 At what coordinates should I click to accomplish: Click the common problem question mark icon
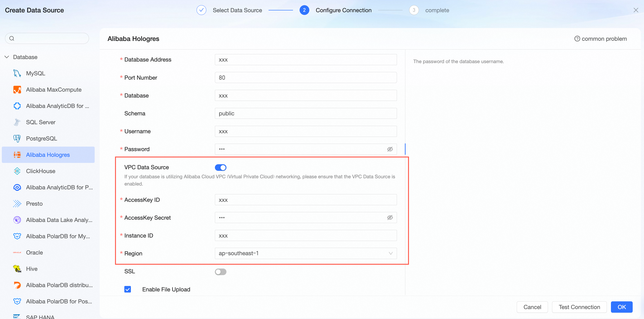click(x=577, y=39)
